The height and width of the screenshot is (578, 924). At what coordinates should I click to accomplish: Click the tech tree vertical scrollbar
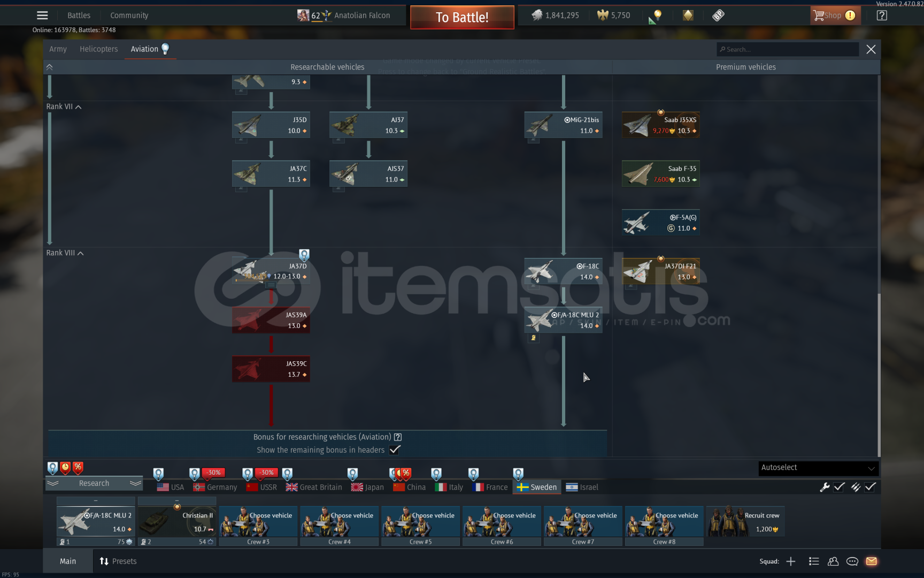[879, 375]
